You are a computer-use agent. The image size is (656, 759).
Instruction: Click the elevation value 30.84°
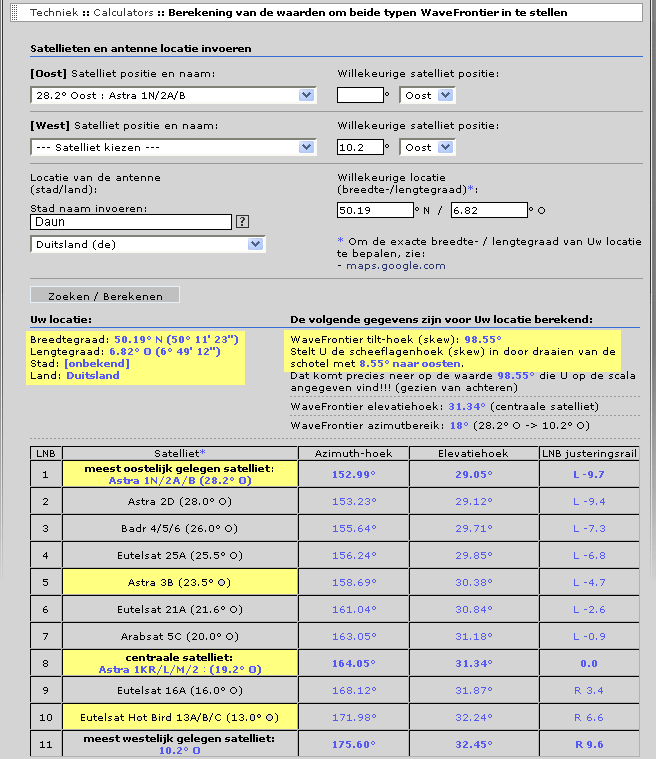pos(473,609)
